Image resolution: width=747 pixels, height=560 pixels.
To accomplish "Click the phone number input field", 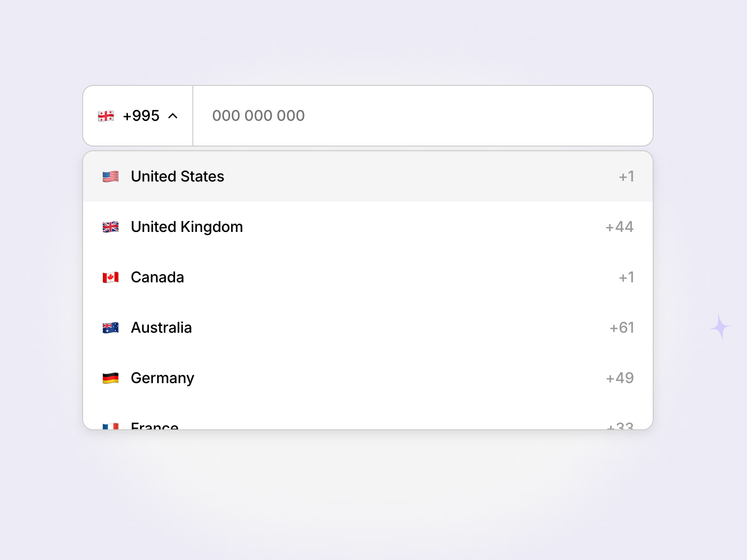I will 420,116.
